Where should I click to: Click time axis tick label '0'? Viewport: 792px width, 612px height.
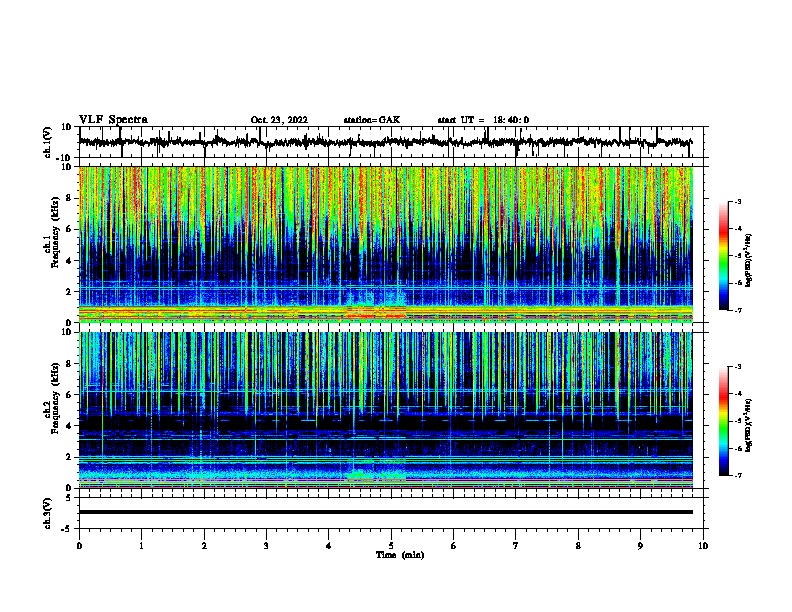point(79,546)
